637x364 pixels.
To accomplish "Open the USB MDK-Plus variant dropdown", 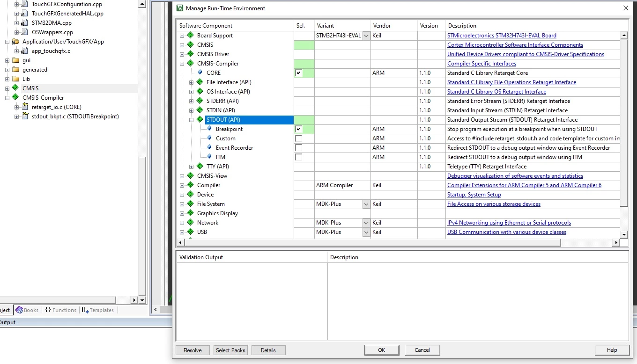I will pyautogui.click(x=366, y=232).
